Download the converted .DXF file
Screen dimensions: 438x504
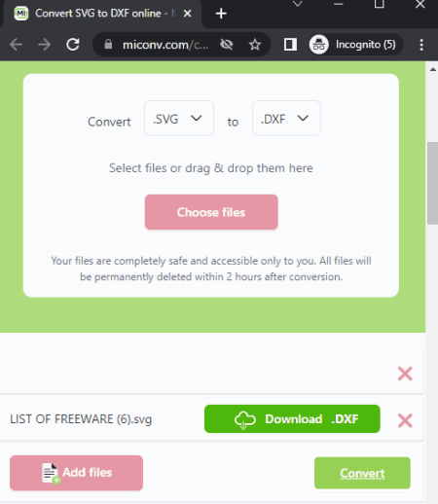(x=292, y=418)
